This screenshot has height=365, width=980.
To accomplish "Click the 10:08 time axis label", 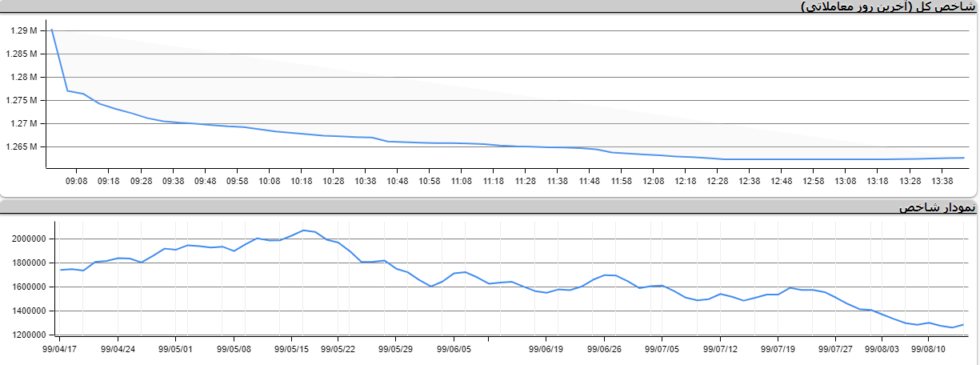I will point(270,181).
